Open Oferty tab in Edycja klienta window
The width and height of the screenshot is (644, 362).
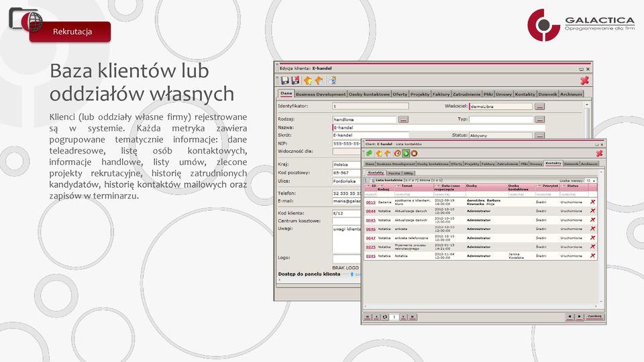[400, 94]
